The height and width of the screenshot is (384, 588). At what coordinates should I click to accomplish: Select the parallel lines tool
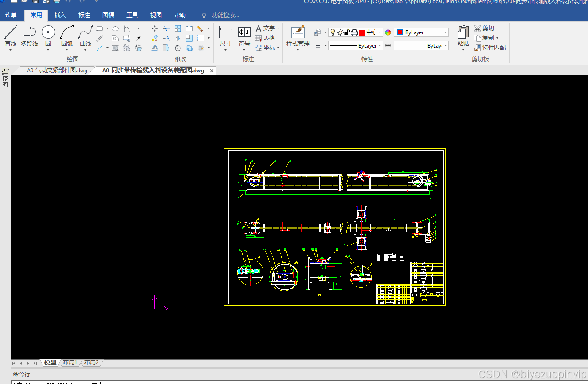pos(100,38)
